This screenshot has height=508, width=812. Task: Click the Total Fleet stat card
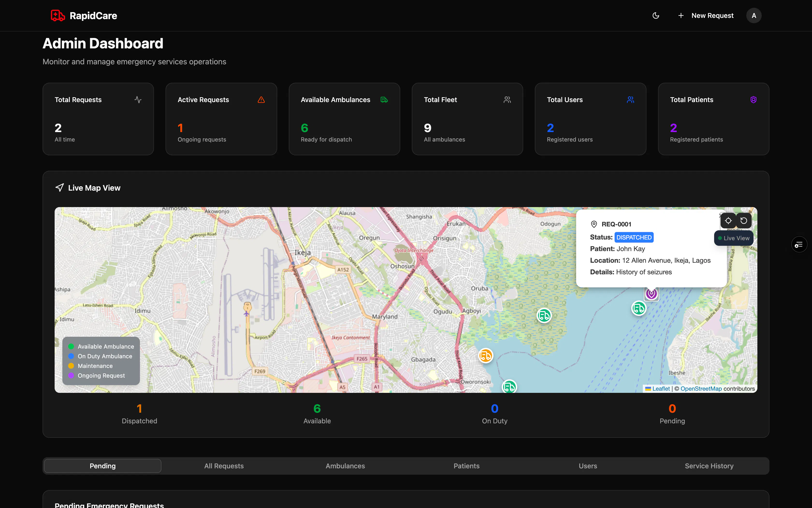coord(467,119)
